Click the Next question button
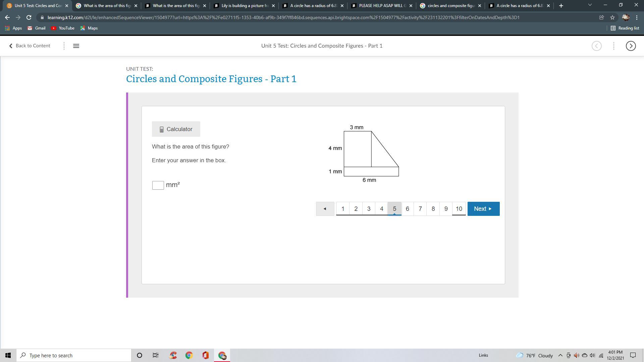The image size is (644, 362). coord(483,209)
